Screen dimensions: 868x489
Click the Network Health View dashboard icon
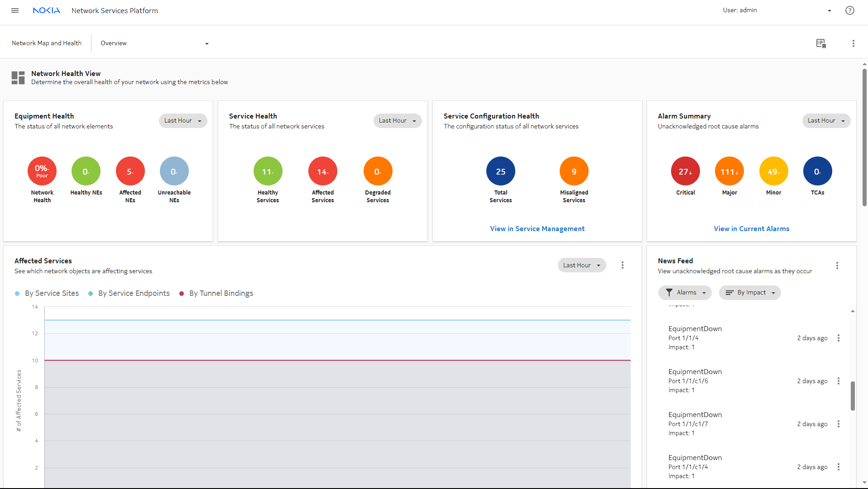tap(18, 78)
